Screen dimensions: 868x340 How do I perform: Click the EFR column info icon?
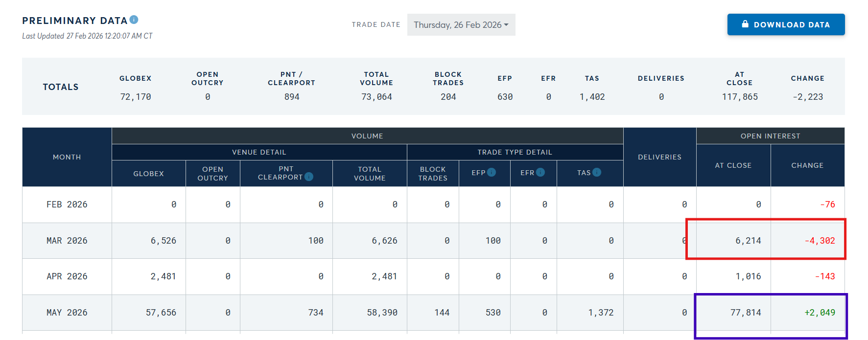pos(540,172)
